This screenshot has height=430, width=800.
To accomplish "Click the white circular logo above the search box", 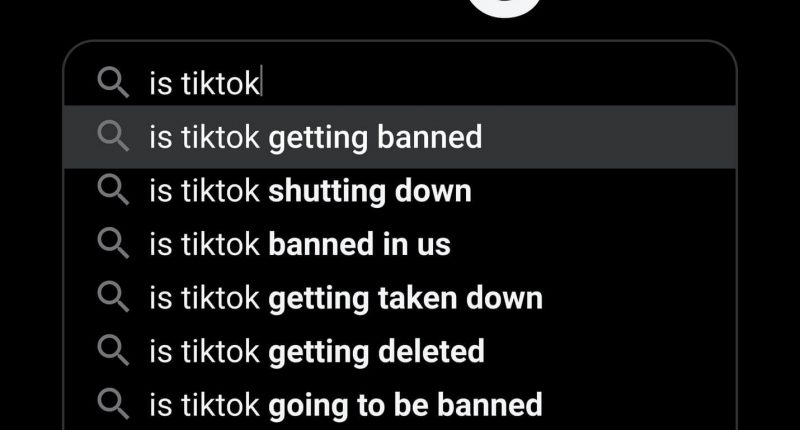I will pos(505,8).
